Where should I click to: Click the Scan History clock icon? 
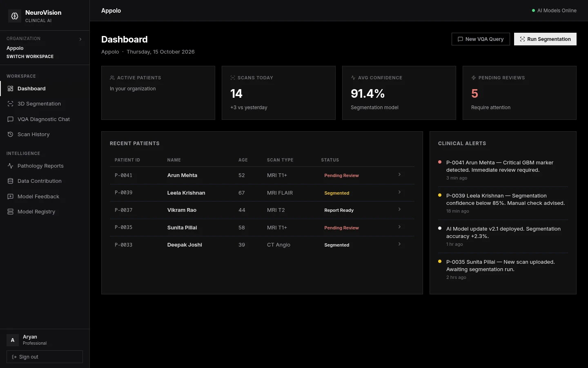click(11, 135)
